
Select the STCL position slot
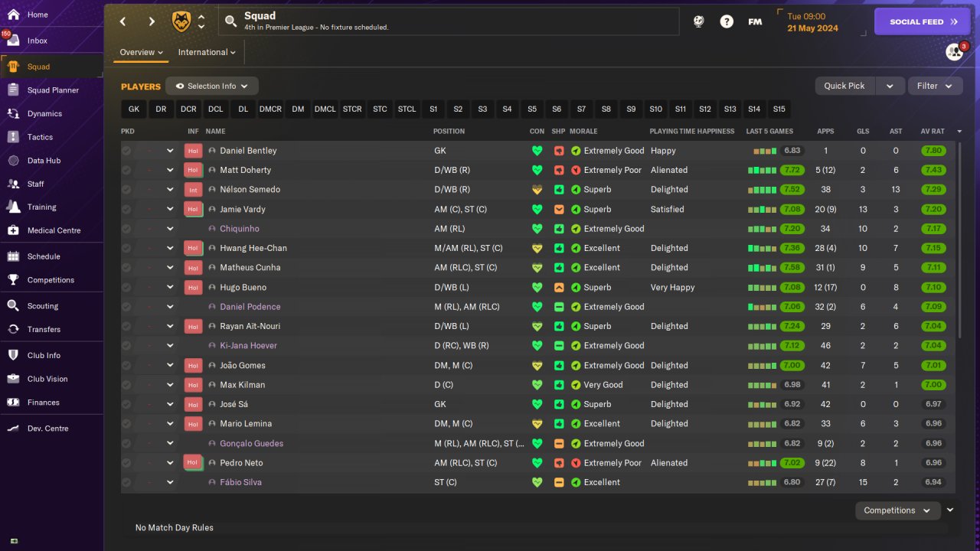click(407, 109)
